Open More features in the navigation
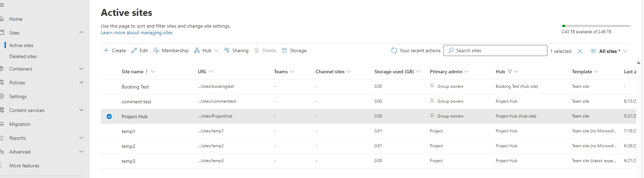 pos(24,166)
